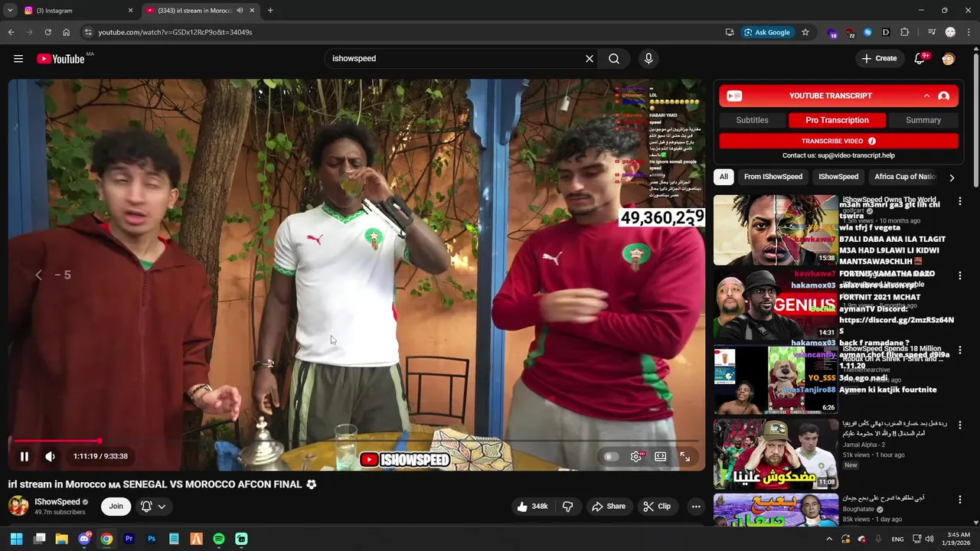The height and width of the screenshot is (551, 980).
Task: Switch the player to theater mode
Action: coord(660,456)
